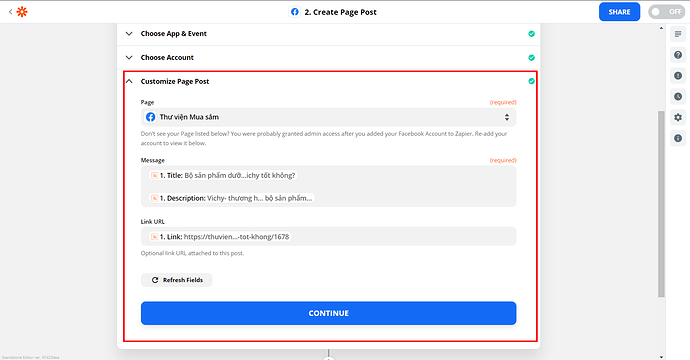Click green checkmark on Choose Account
The height and width of the screenshot is (360, 690).
(532, 58)
